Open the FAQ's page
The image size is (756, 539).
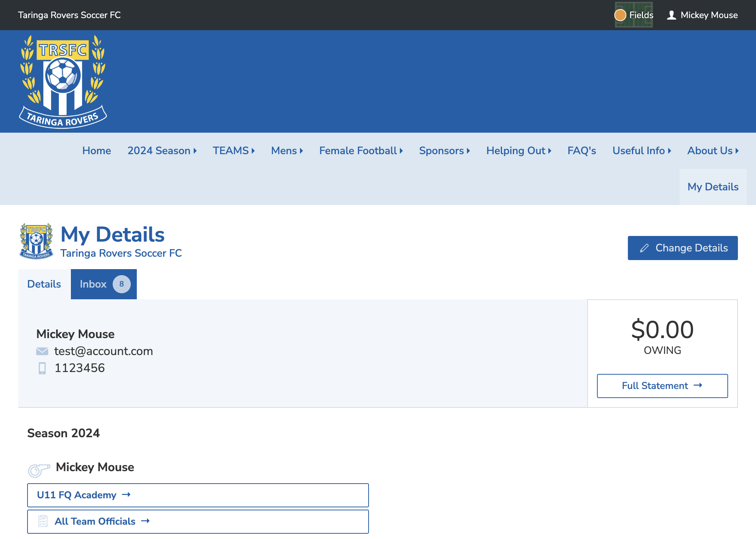pyautogui.click(x=582, y=151)
